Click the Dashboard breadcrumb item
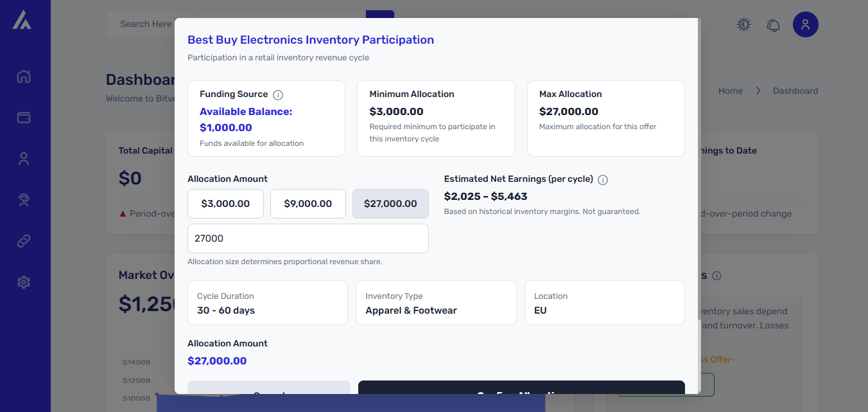 pos(795,91)
